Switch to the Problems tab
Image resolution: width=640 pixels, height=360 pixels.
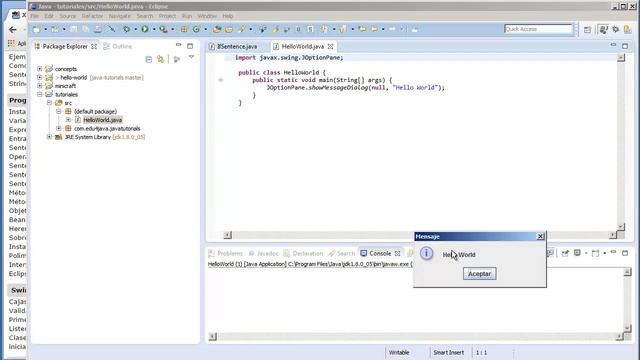pyautogui.click(x=225, y=253)
